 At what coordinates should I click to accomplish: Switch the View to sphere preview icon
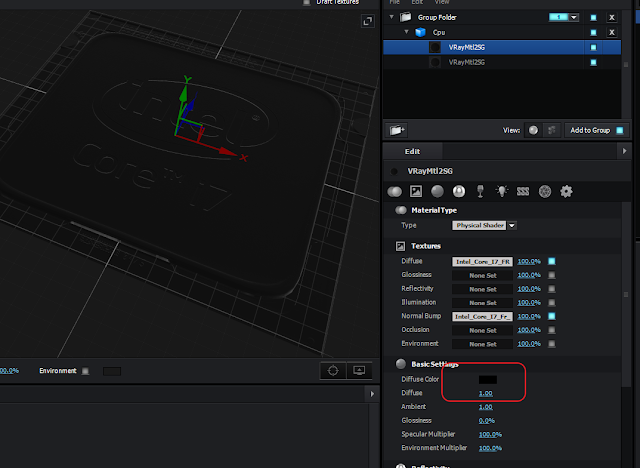[x=533, y=130]
